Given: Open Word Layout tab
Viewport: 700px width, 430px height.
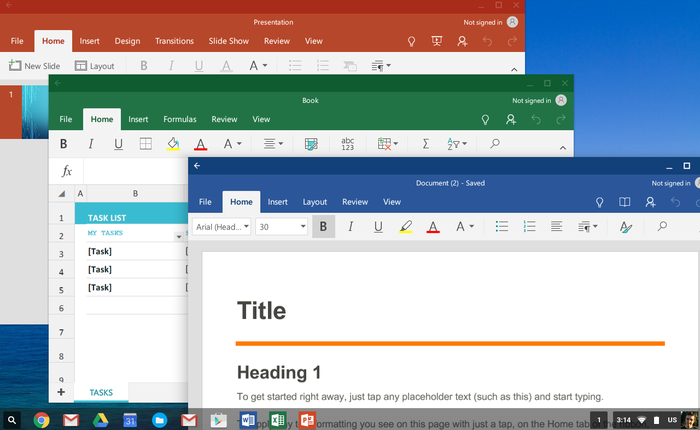Looking at the screenshot, I should tap(315, 202).
